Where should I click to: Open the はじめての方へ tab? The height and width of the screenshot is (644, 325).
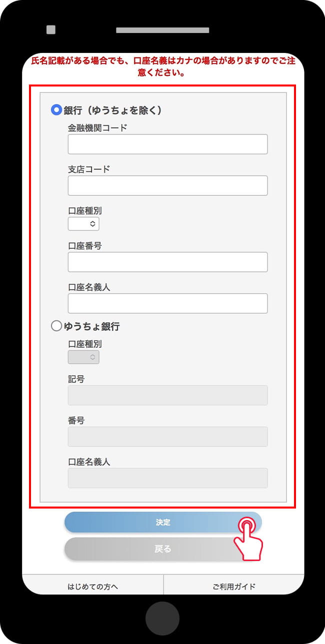tap(93, 586)
